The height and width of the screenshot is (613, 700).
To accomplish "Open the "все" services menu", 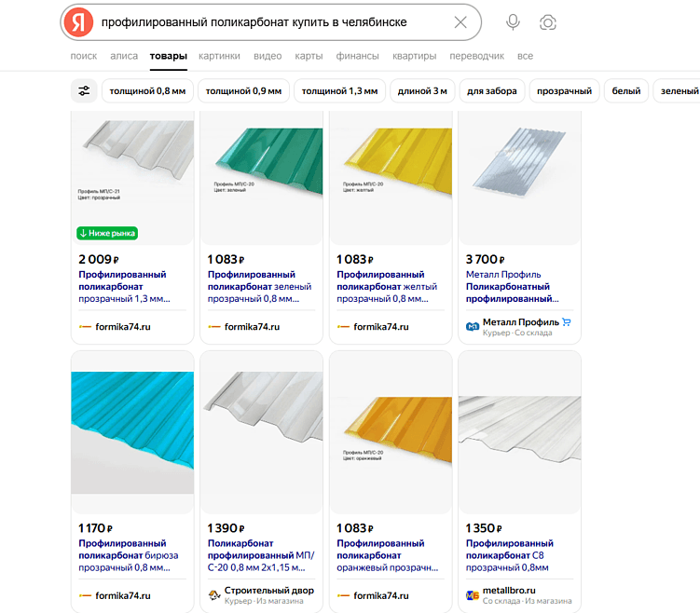I will click(x=526, y=56).
